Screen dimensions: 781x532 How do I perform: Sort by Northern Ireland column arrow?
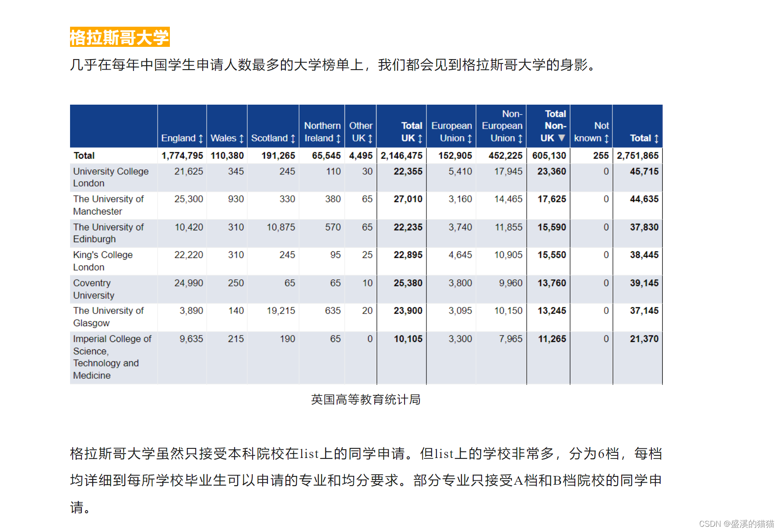point(338,139)
